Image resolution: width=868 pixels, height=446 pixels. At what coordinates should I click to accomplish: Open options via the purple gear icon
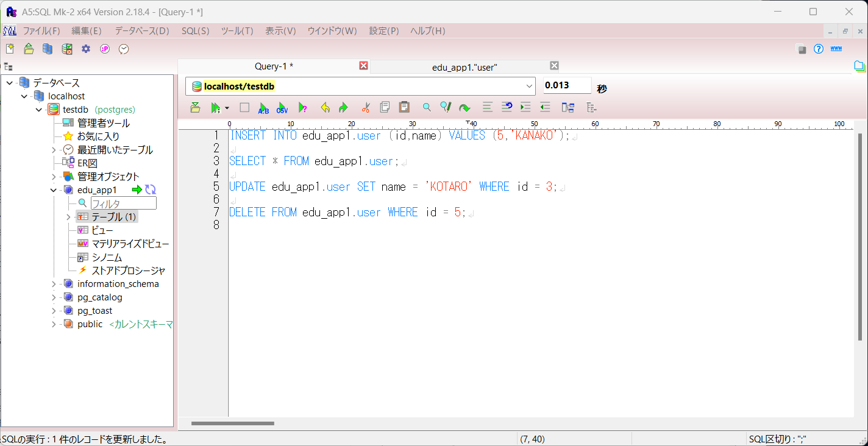click(x=86, y=49)
